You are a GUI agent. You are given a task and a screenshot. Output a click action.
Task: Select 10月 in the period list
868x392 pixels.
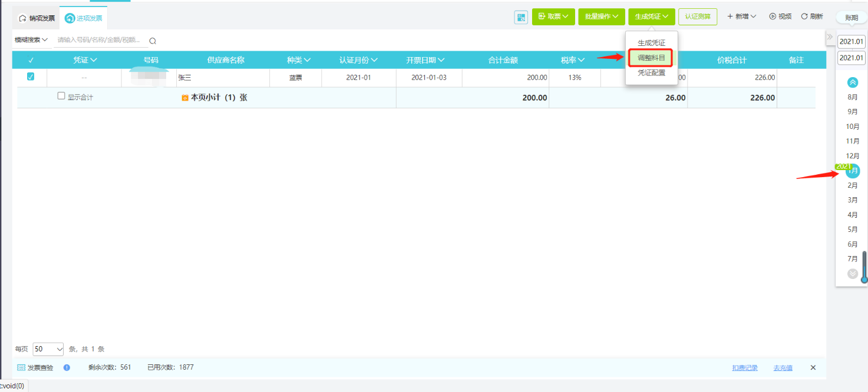click(x=853, y=127)
